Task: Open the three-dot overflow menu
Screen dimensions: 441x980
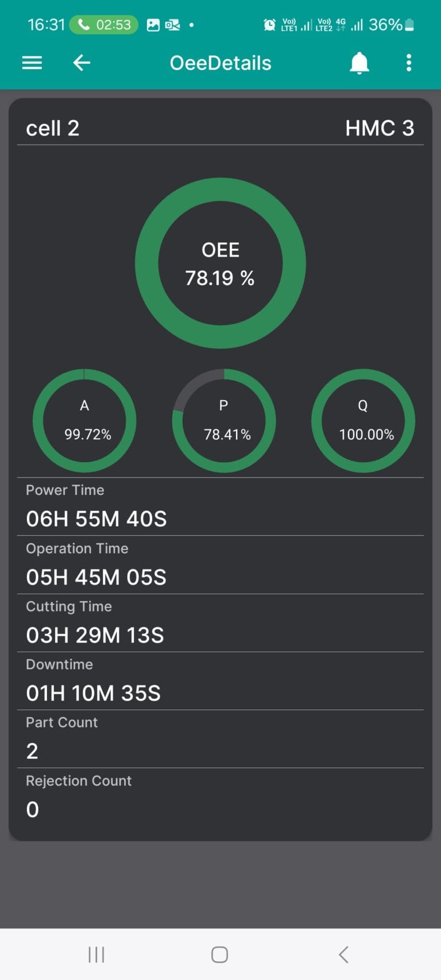Action: pos(409,63)
